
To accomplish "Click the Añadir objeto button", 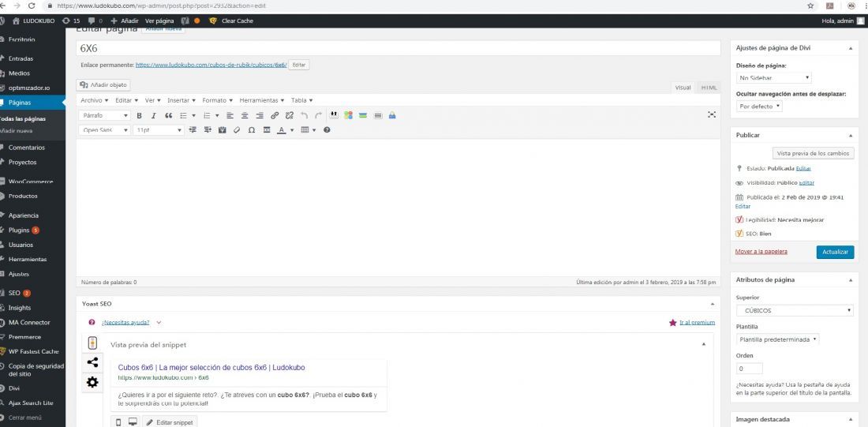I will (103, 85).
